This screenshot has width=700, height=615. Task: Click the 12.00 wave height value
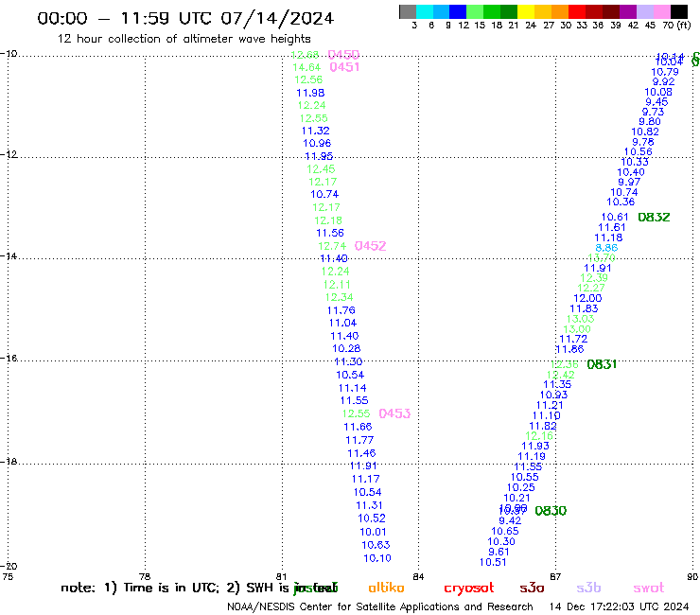click(x=587, y=298)
